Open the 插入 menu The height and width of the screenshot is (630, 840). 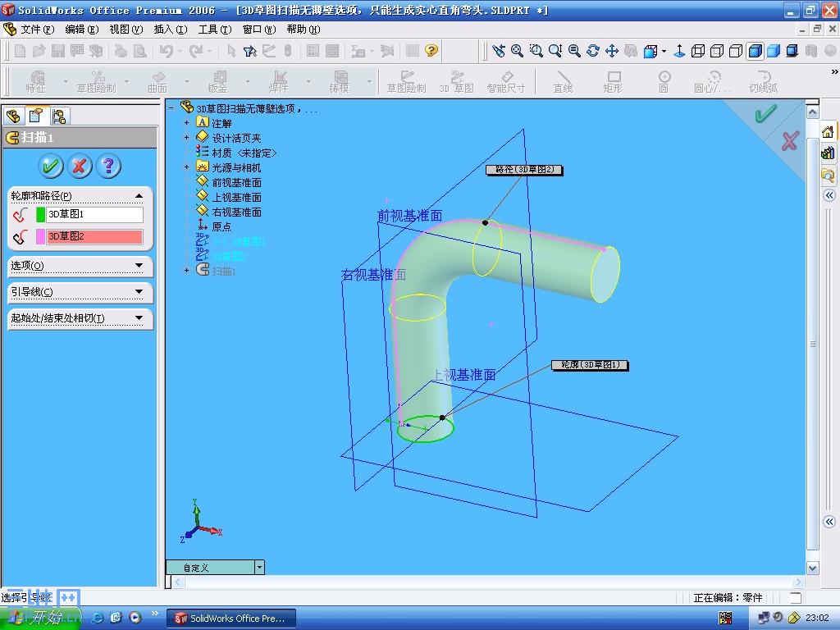pyautogui.click(x=171, y=29)
